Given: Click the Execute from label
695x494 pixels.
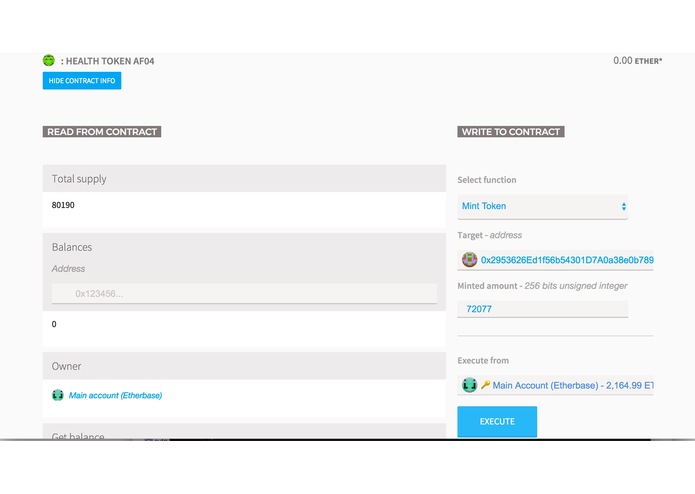Looking at the screenshot, I should coord(483,361).
